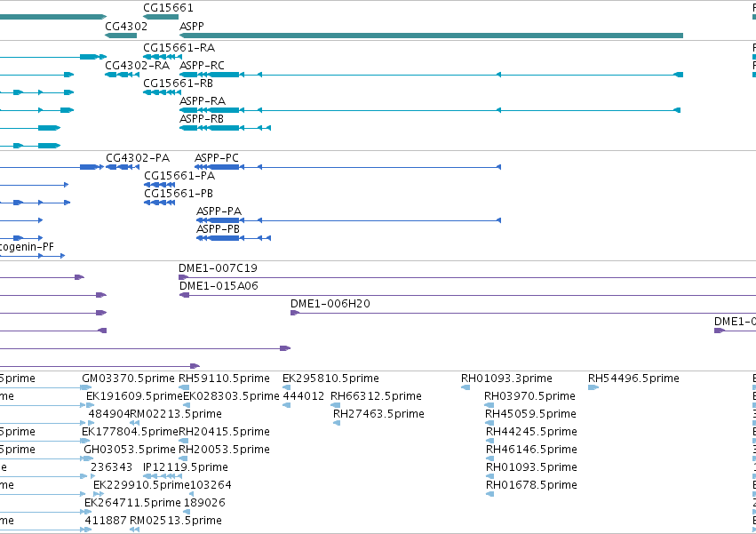Select the RH44245.5prime EST label
This screenshot has width=756, height=534.
pos(532,432)
